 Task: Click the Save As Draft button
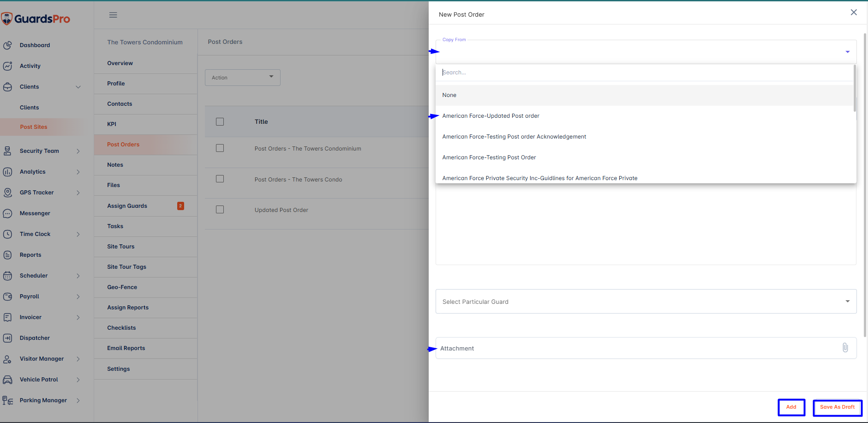(x=838, y=407)
